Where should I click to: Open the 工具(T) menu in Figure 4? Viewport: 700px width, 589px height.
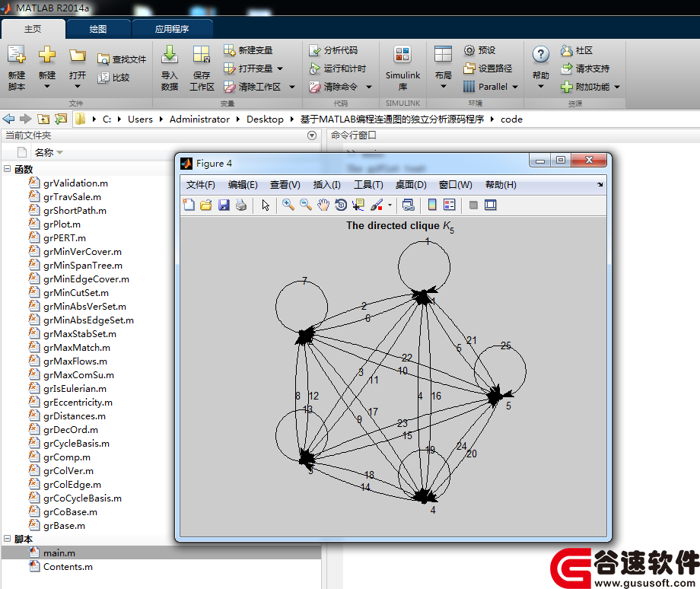[368, 185]
